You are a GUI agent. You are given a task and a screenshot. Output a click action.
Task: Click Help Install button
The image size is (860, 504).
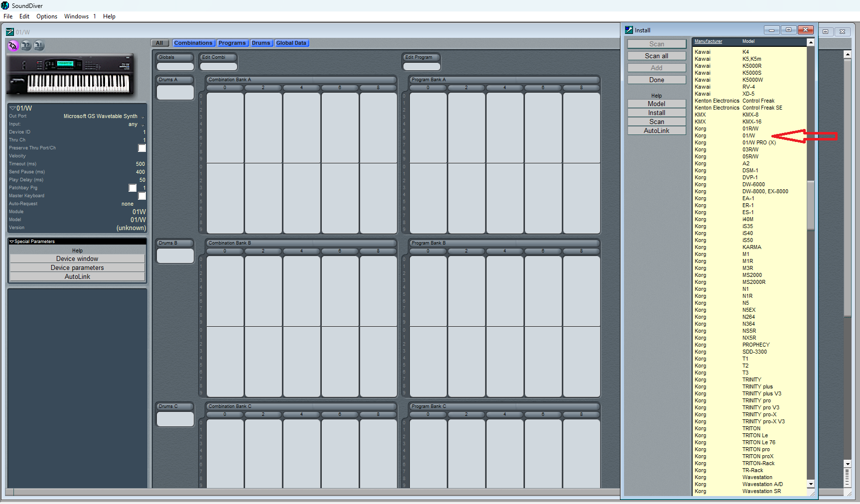point(656,113)
